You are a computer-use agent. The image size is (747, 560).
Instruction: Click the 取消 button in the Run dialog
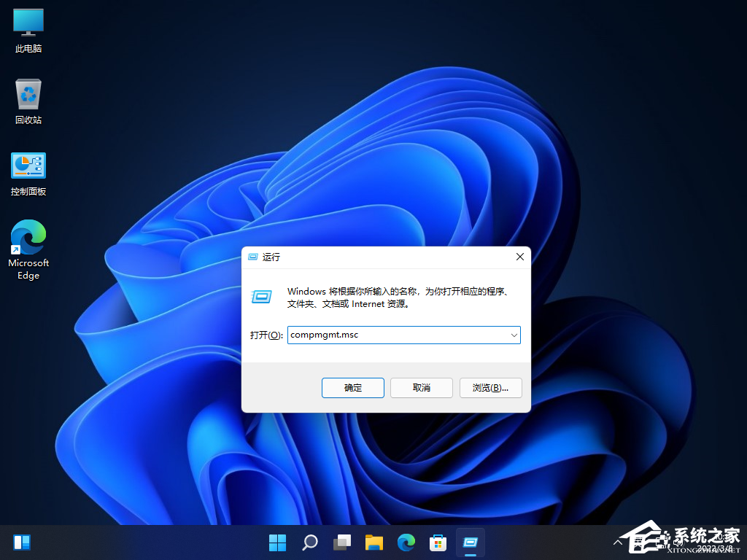pyautogui.click(x=421, y=388)
